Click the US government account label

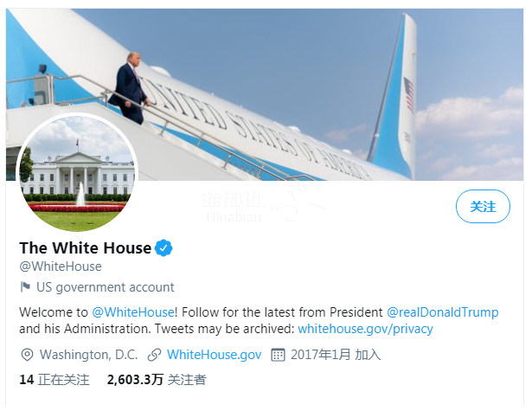coord(106,287)
